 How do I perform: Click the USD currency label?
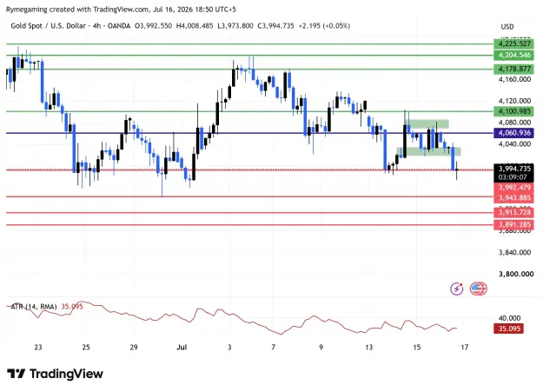[507, 27]
